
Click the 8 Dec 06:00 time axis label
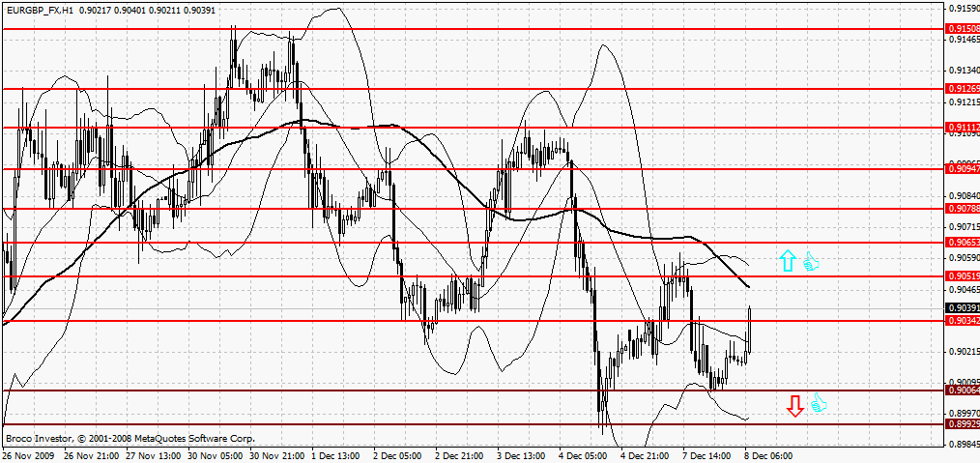[x=770, y=456]
